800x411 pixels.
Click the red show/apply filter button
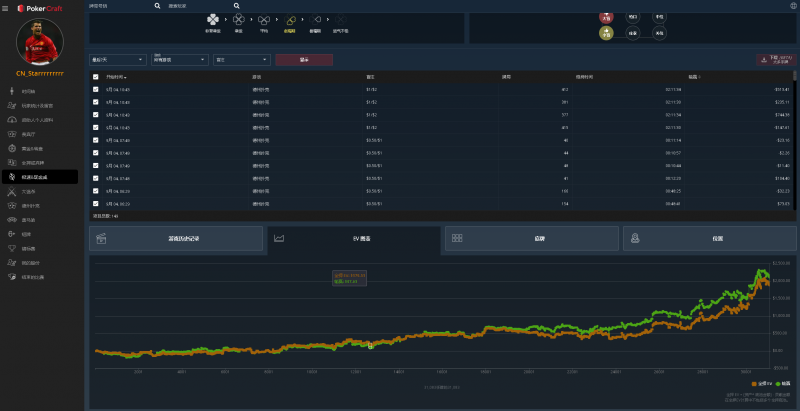pyautogui.click(x=304, y=59)
